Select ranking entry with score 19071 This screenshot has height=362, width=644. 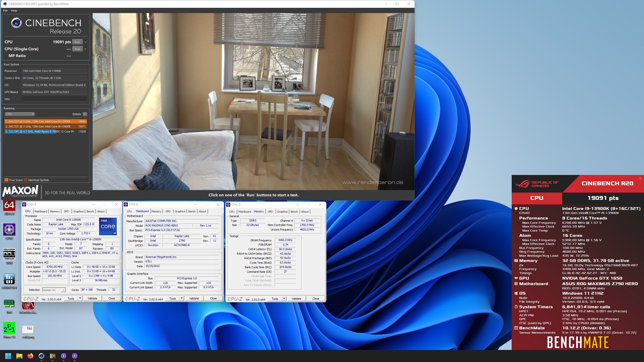click(46, 126)
